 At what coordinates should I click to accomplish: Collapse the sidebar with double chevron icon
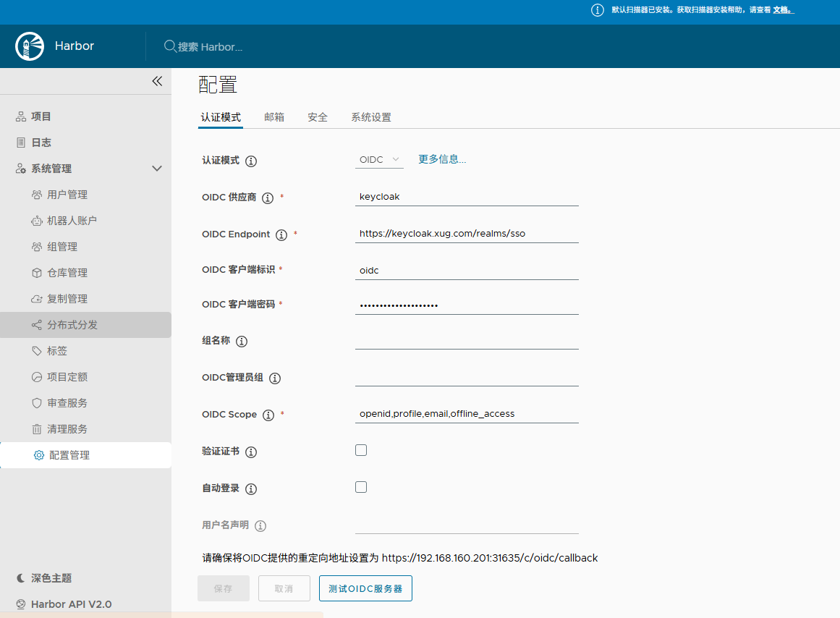click(157, 81)
